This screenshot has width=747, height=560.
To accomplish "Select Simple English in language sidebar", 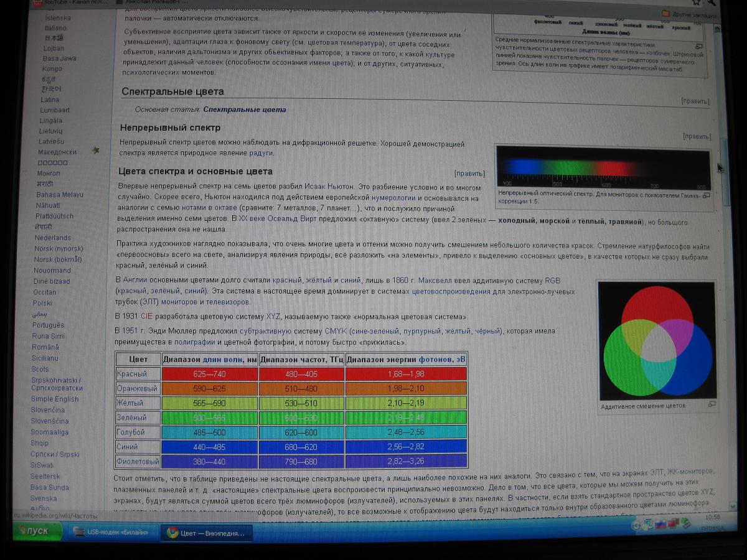I will (55, 399).
